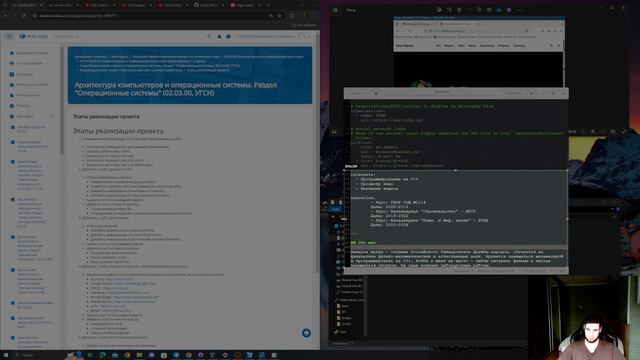Click the Этапы реализации проекта heading
This screenshot has width=640, height=360.
118,131
